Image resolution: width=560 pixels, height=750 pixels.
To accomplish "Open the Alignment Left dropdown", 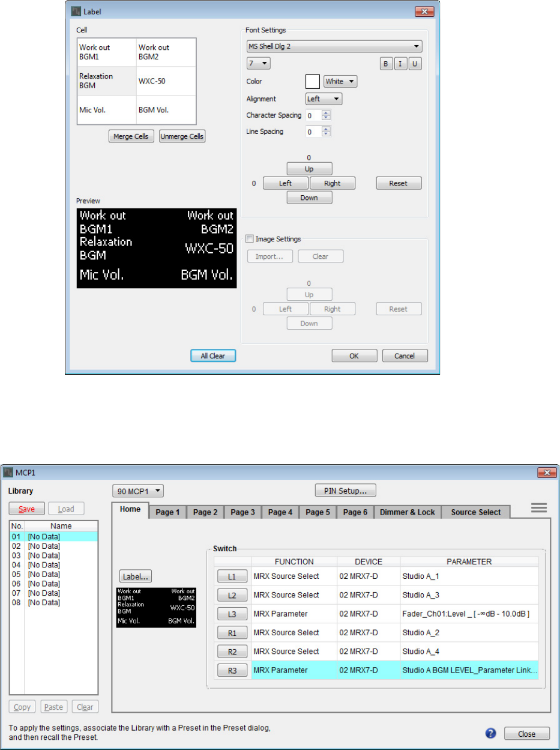I will click(324, 99).
